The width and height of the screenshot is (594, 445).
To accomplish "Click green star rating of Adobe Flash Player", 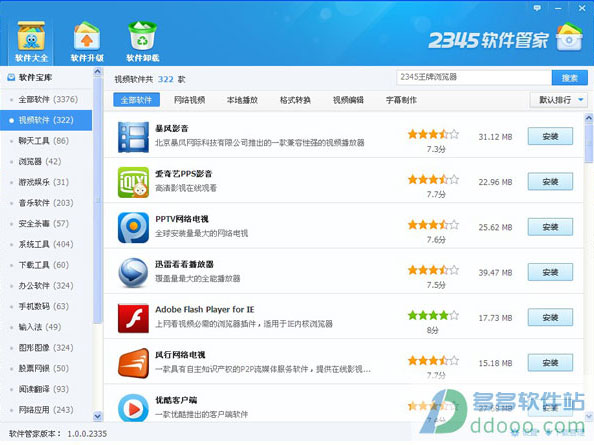I will [x=433, y=315].
